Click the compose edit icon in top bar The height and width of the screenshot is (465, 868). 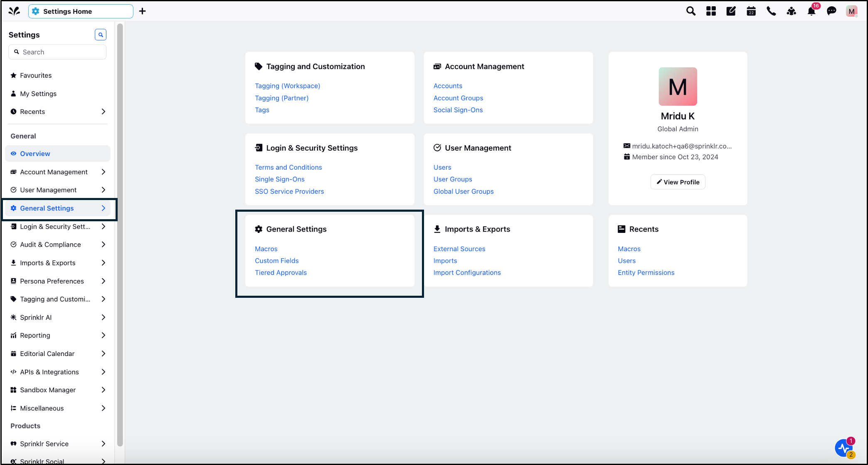[x=731, y=11]
